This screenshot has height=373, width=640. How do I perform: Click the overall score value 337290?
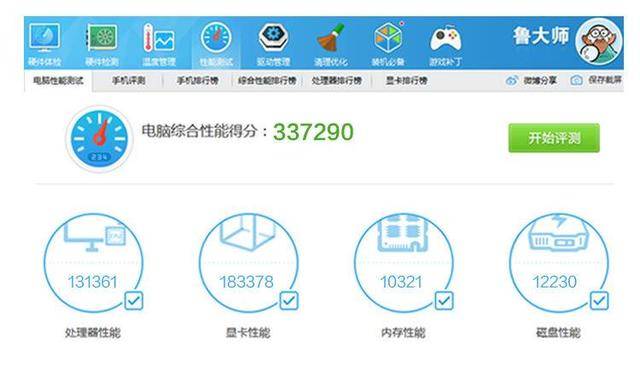pyautogui.click(x=313, y=132)
